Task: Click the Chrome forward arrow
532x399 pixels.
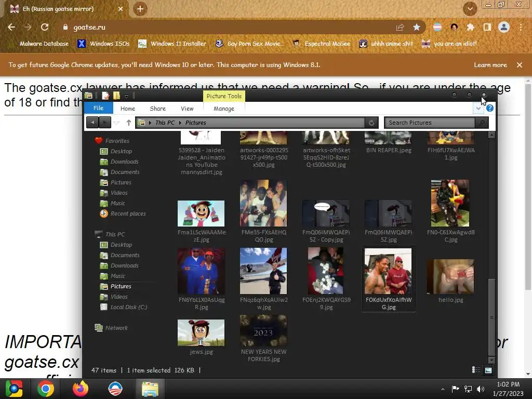Action: (28, 27)
